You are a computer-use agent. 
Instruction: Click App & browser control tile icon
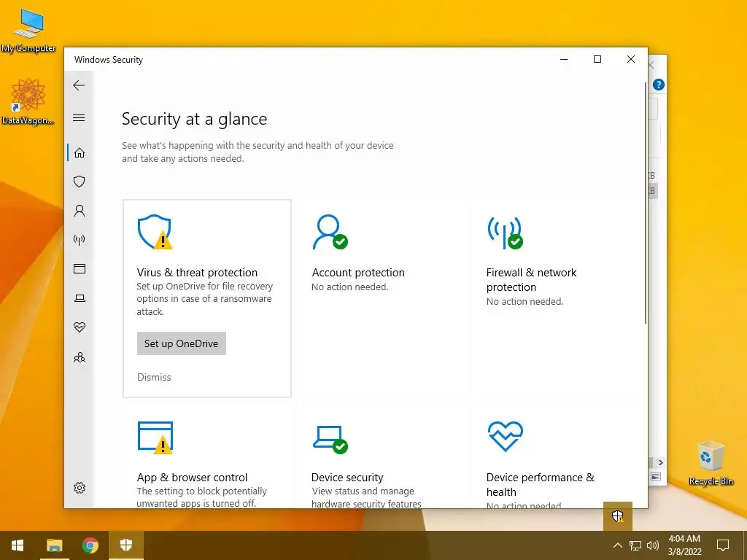pos(155,437)
